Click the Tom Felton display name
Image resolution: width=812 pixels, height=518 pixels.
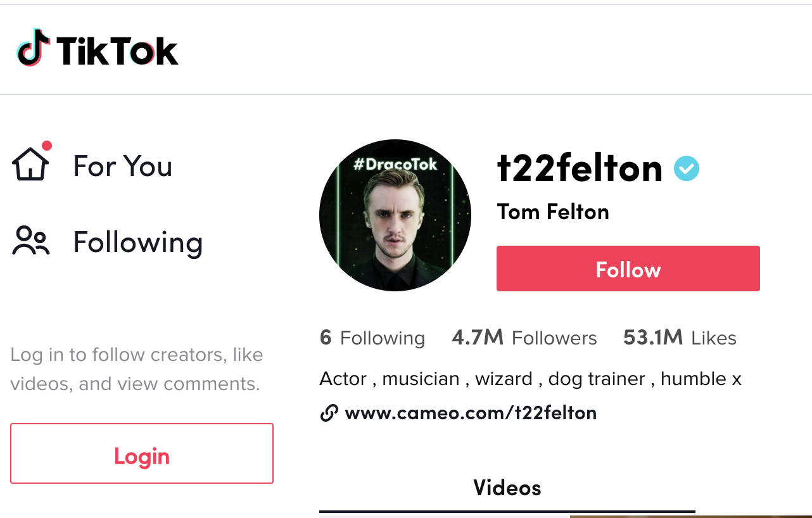[x=553, y=212]
